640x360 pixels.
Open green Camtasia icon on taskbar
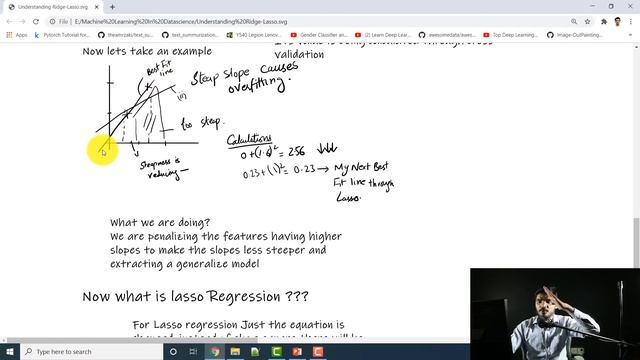point(276,351)
